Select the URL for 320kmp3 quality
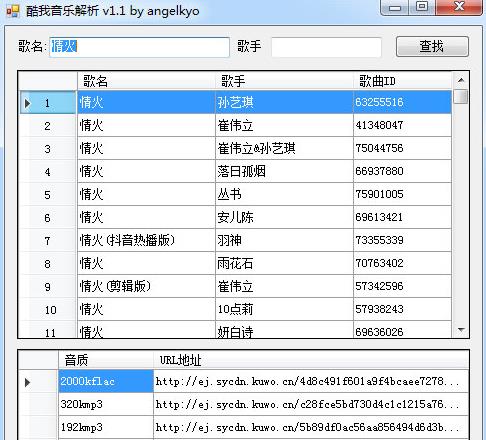486x440 pixels. coord(311,404)
